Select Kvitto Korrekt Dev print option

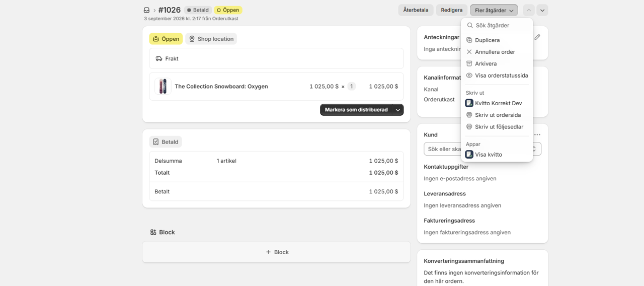[x=497, y=103]
